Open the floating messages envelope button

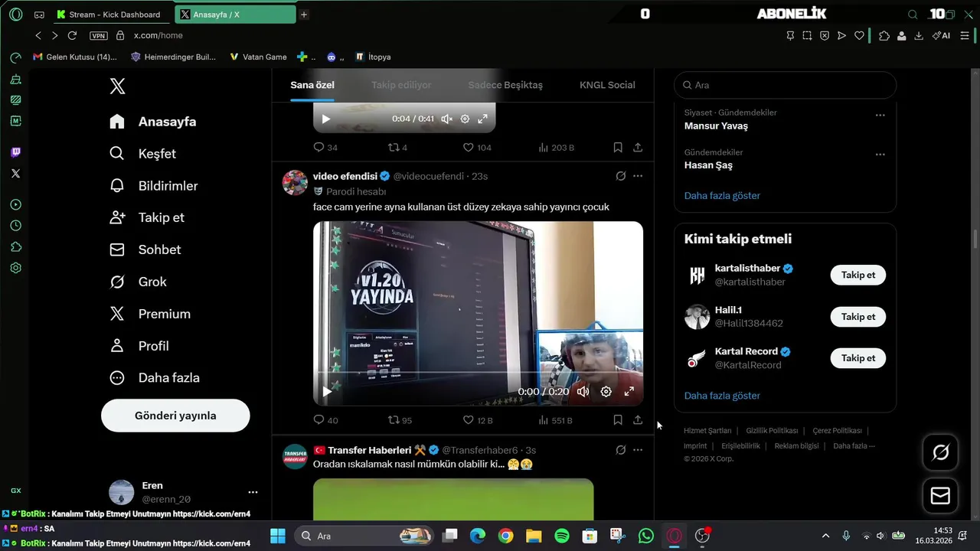coord(940,496)
